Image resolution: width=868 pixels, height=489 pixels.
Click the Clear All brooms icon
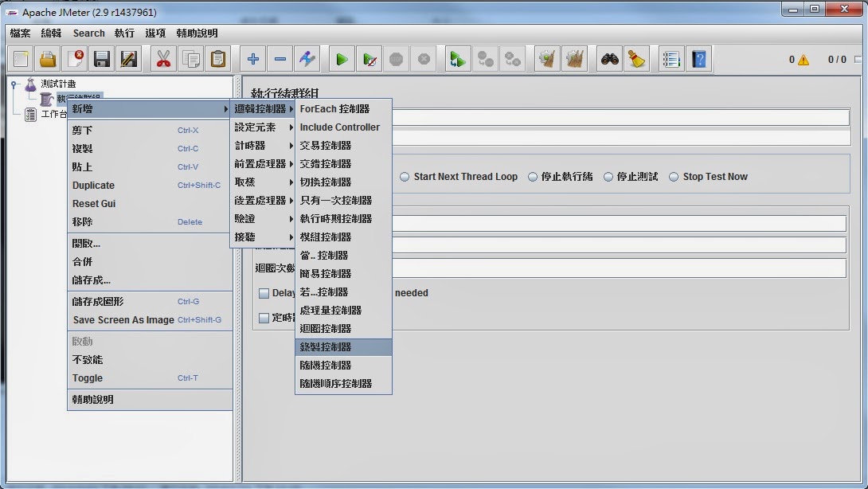(x=575, y=59)
